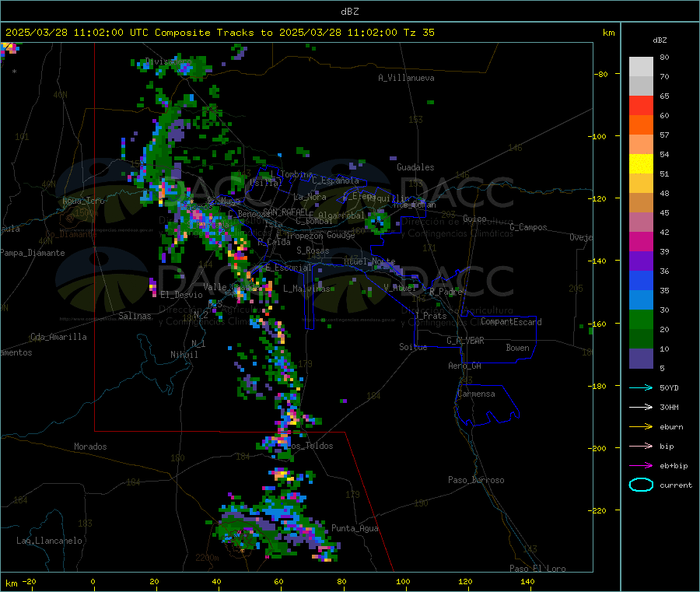Screen dimensions: 700x592
Task: Click the 'La_Nora' map label
Action: click(310, 197)
